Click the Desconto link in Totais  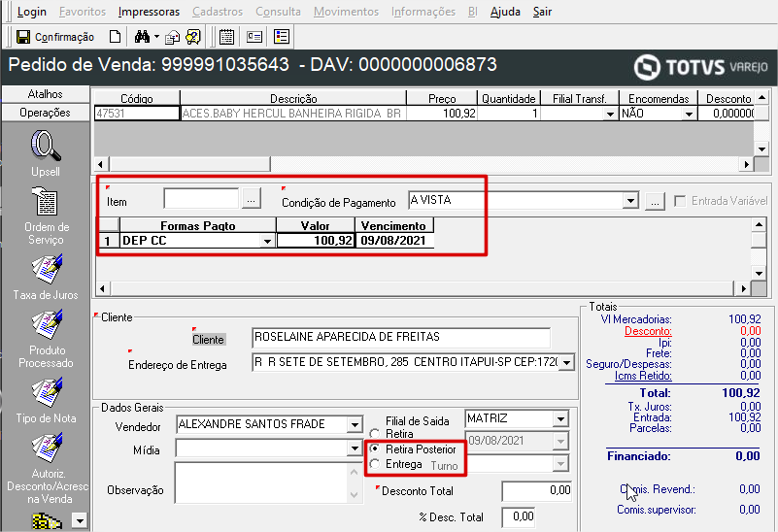pyautogui.click(x=648, y=331)
